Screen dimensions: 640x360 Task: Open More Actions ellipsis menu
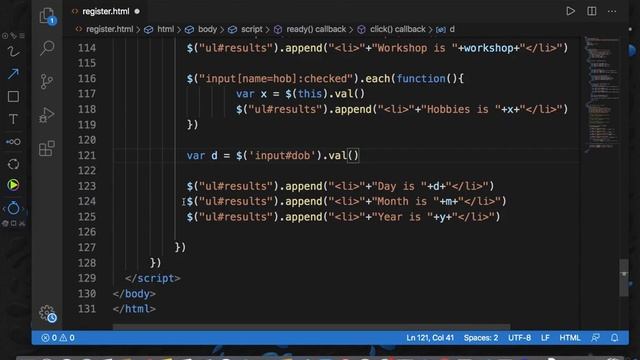click(x=612, y=11)
